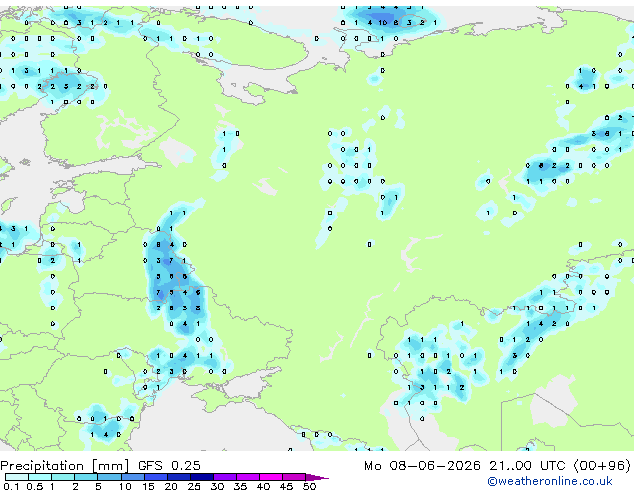Click the 40–45 mm magenta legend swatch

[271, 477]
